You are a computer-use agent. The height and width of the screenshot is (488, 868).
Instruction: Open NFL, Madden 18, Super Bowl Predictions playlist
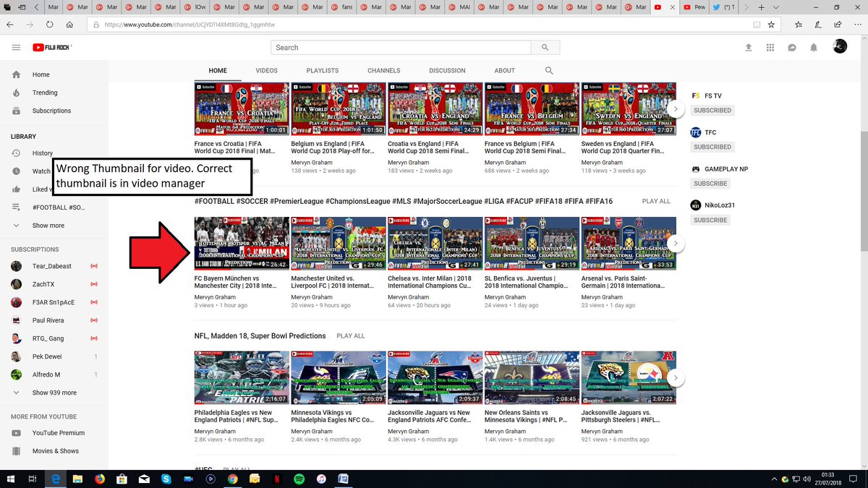point(260,336)
